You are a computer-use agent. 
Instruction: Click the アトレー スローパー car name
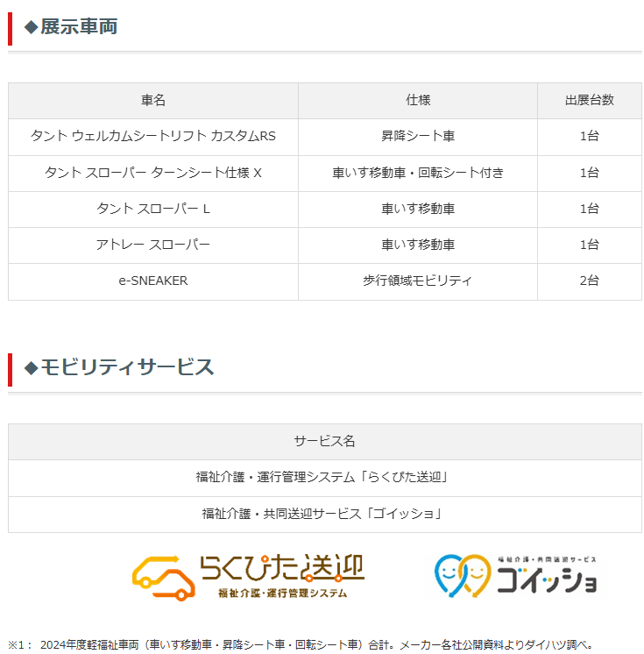click(x=153, y=245)
